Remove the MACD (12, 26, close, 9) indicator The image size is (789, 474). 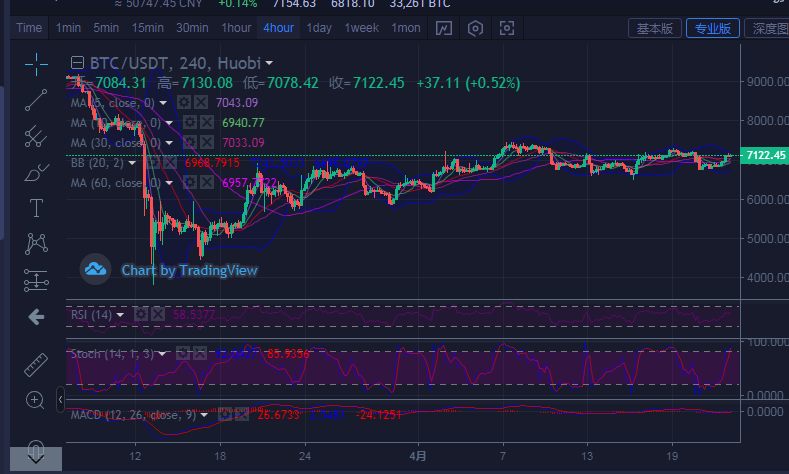[x=242, y=415]
